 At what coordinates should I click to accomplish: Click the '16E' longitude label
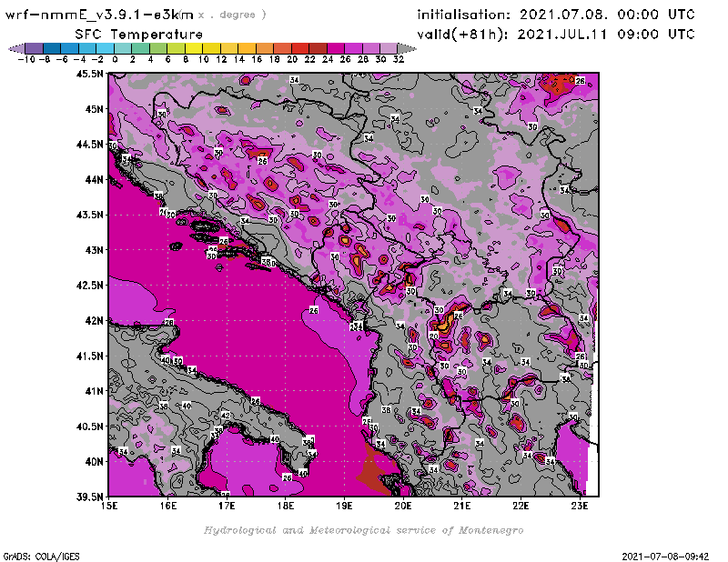tap(168, 506)
